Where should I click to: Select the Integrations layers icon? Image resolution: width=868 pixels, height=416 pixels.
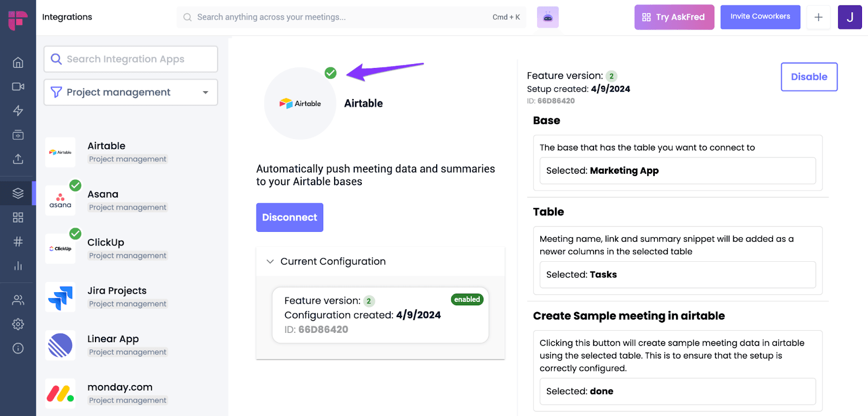(18, 193)
